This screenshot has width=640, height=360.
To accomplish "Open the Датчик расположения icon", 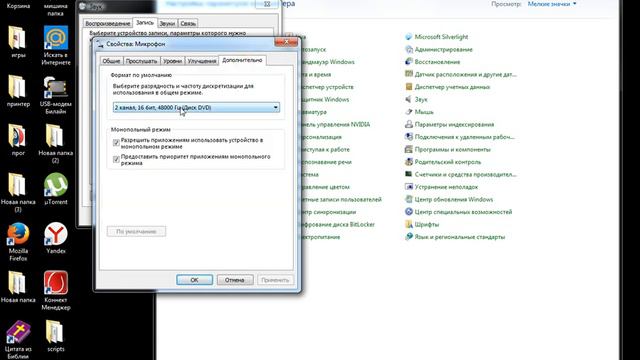I will tap(409, 74).
